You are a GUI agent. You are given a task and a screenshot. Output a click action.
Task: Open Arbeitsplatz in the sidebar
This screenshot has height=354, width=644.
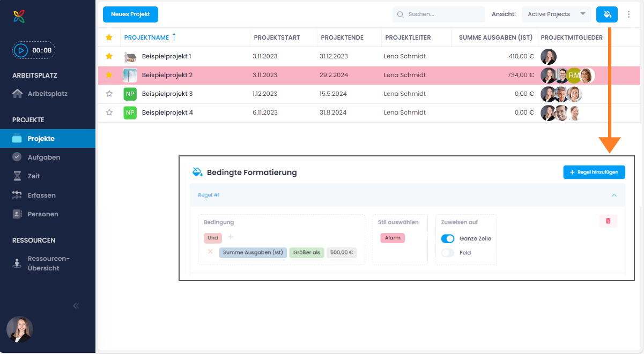tap(47, 94)
